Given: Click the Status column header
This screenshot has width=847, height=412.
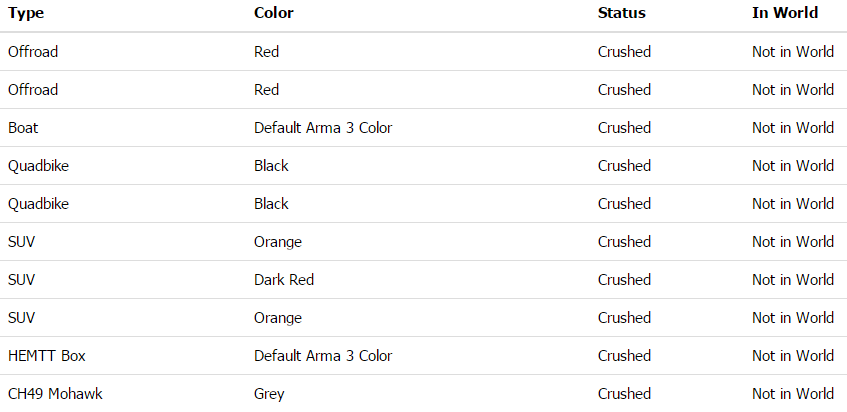Looking at the screenshot, I should 621,13.
